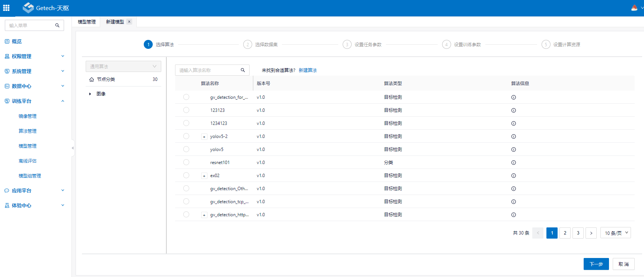View info icon for algorithm 1234123
Screen dimensions: 644x277
tap(514, 123)
